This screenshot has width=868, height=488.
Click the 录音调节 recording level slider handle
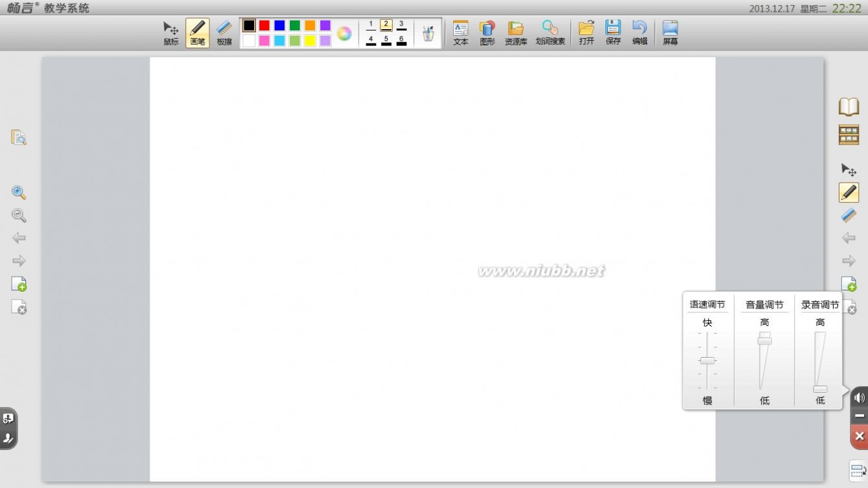[820, 389]
